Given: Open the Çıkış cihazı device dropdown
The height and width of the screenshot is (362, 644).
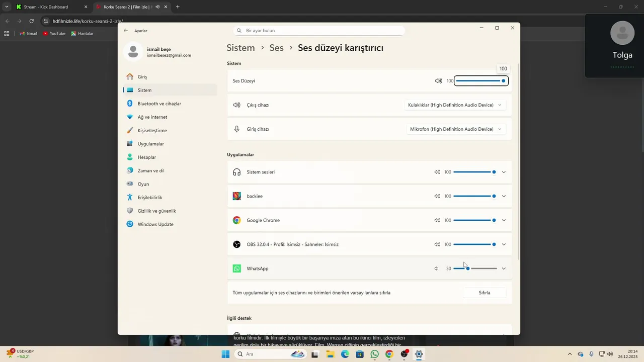Looking at the screenshot, I should [x=455, y=105].
